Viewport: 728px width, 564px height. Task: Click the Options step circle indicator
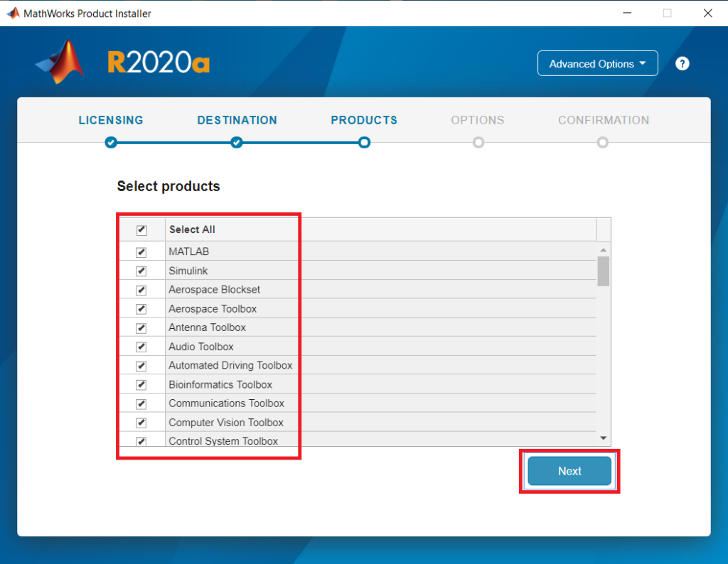point(478,143)
